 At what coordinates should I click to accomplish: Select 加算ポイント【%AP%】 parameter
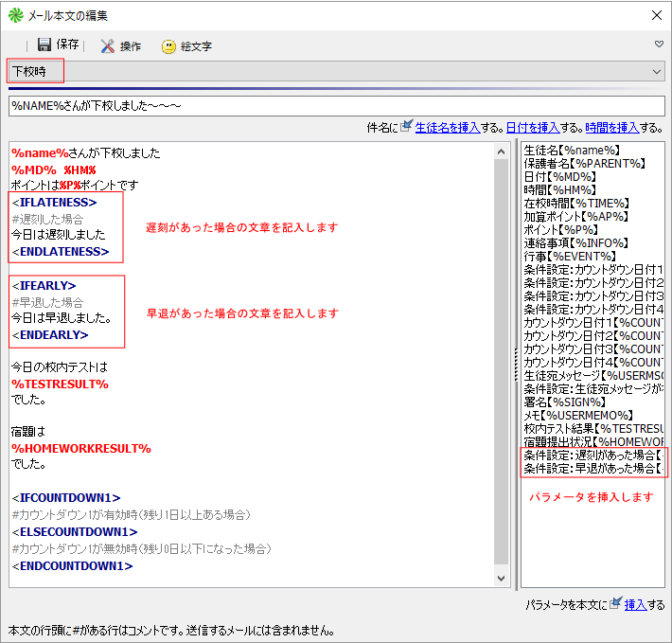[x=576, y=217]
